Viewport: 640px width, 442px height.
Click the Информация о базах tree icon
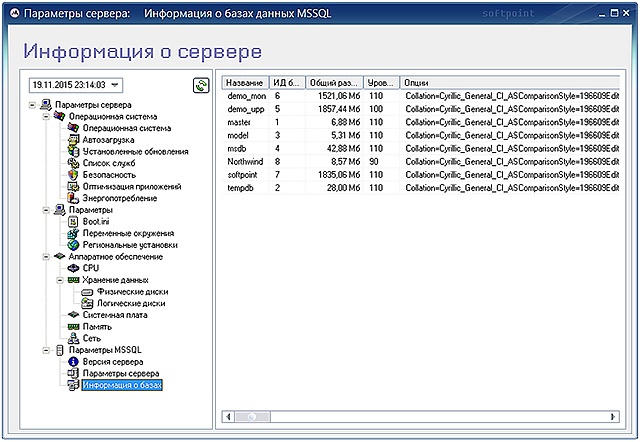pos(73,385)
